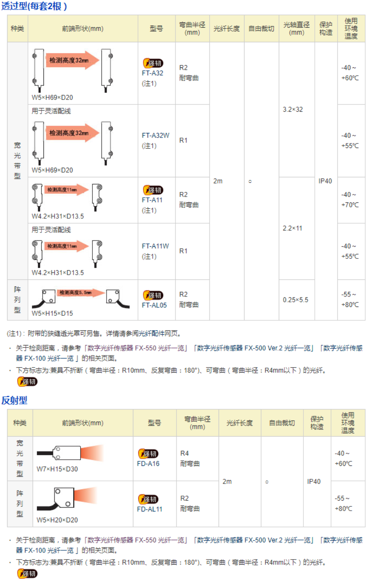This screenshot has height=588, width=372.
Task: Click the 强韧 badge above FT-A11
Action: pos(153,190)
